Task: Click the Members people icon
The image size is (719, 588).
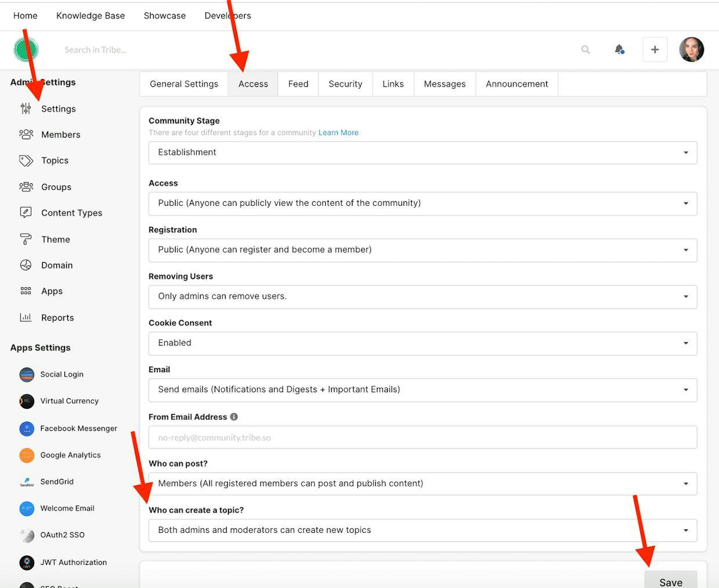Action: 26,135
